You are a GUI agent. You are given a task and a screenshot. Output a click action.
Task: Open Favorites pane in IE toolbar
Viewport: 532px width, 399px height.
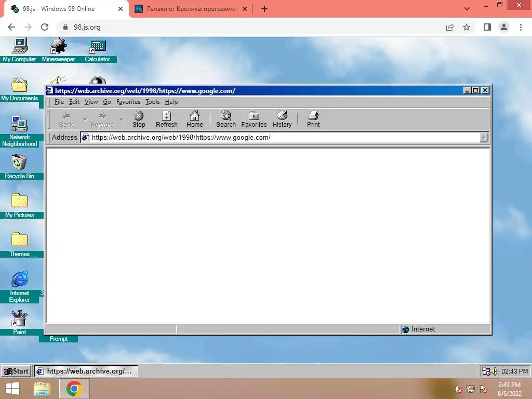(x=254, y=119)
